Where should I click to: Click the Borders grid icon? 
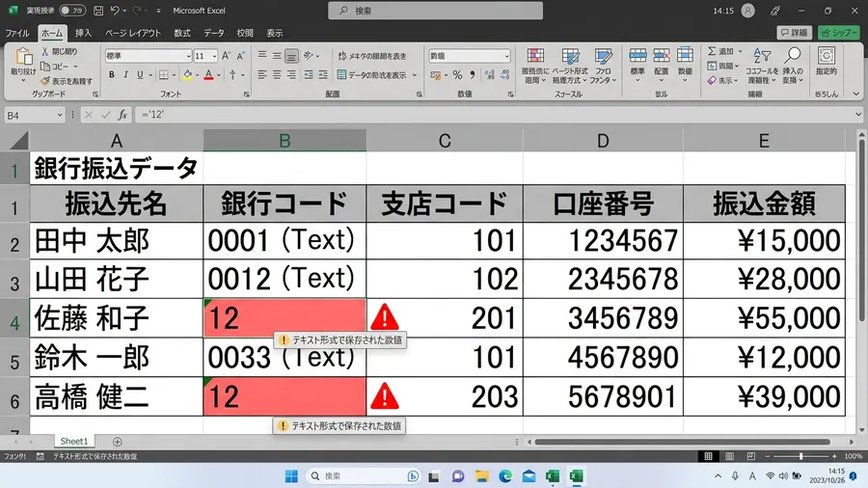[x=164, y=74]
